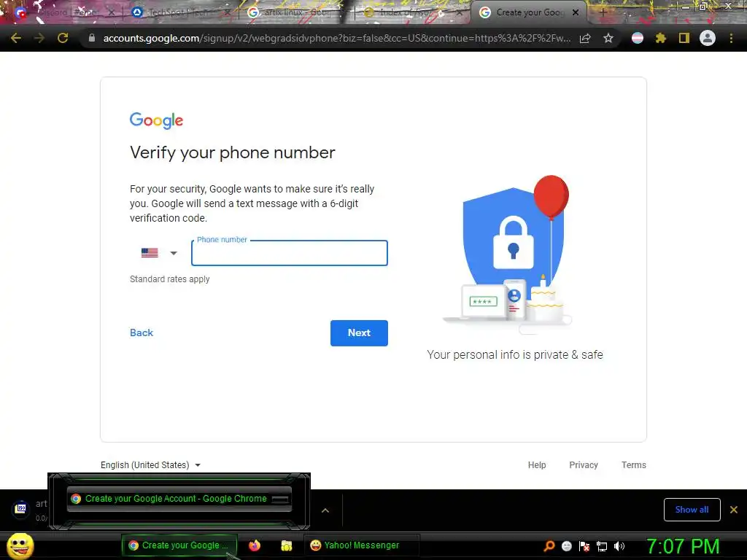Open the extensions puzzle icon
The height and width of the screenshot is (560, 747).
coord(660,38)
